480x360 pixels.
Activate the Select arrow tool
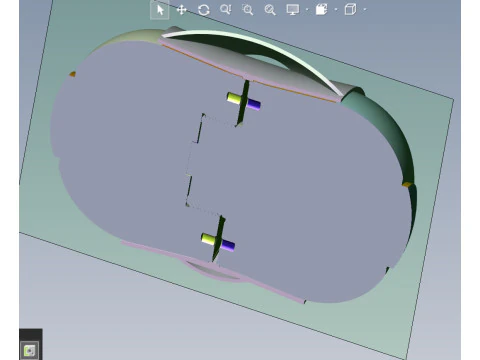(x=160, y=10)
